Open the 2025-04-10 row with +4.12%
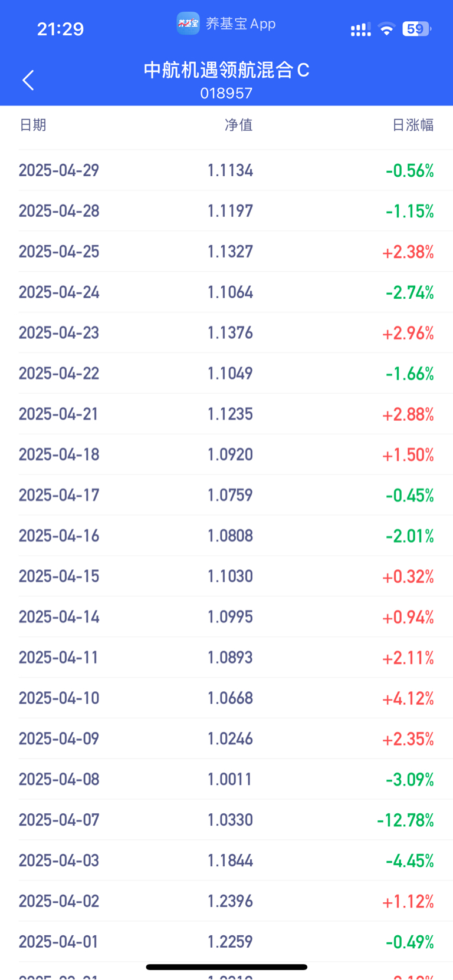This screenshot has height=980, width=453. click(226, 698)
